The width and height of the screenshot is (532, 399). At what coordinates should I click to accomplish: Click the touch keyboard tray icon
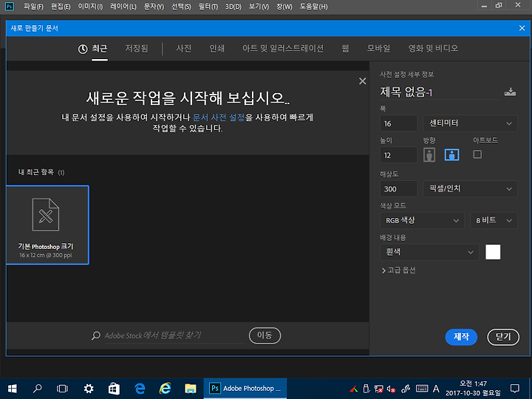pos(422,389)
